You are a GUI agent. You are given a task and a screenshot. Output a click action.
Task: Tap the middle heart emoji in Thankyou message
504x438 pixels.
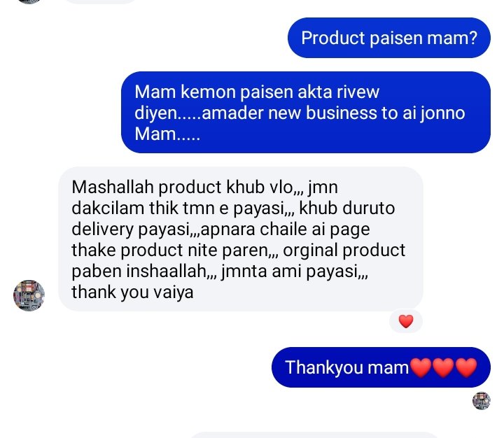coord(443,367)
